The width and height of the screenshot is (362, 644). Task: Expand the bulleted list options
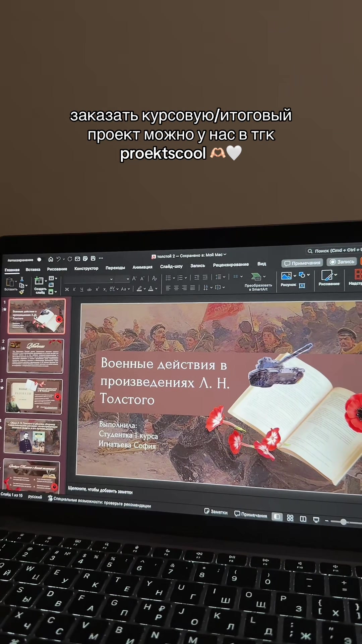tap(174, 278)
